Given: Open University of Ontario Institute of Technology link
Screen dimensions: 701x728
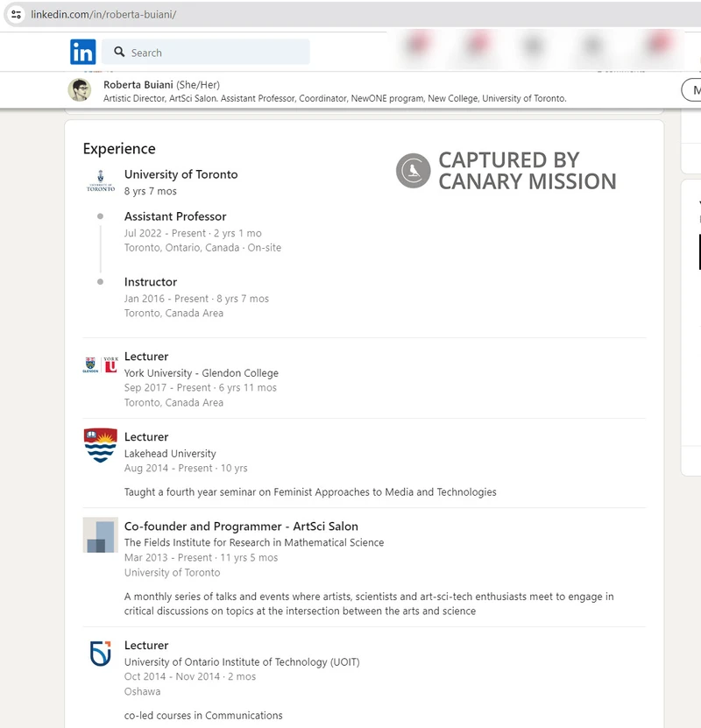Looking at the screenshot, I should coord(242,661).
